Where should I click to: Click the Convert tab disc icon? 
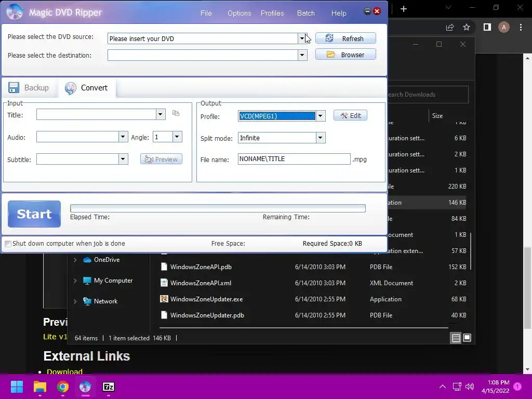click(71, 88)
